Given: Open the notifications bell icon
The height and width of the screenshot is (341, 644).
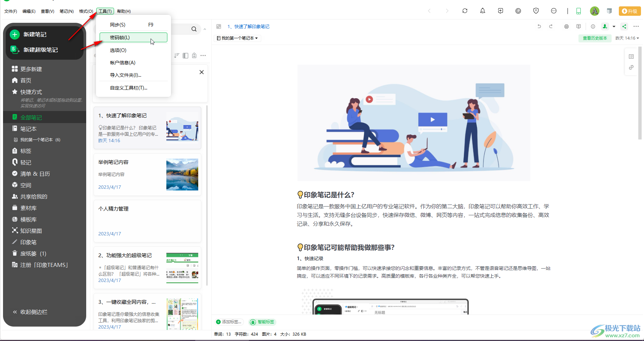Looking at the screenshot, I should pos(483,11).
